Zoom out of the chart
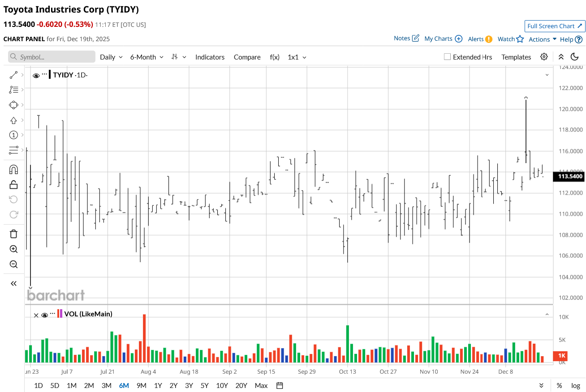 click(x=13, y=264)
